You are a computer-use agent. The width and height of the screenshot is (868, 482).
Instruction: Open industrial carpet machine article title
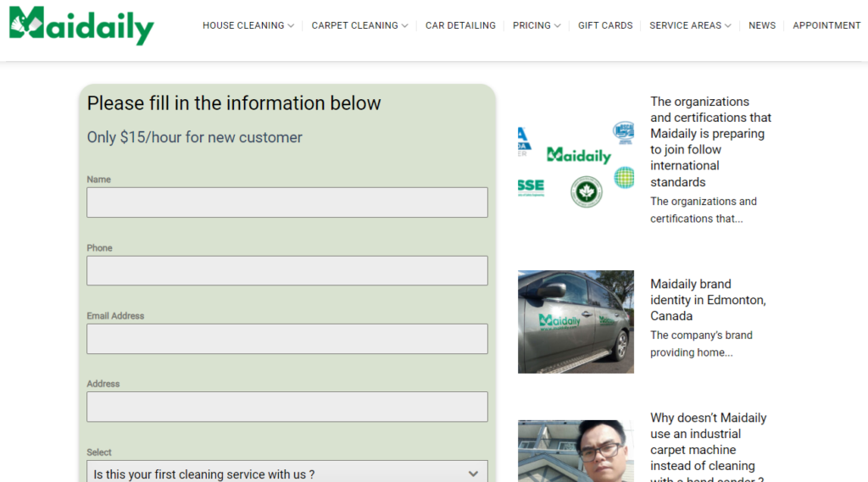(708, 446)
